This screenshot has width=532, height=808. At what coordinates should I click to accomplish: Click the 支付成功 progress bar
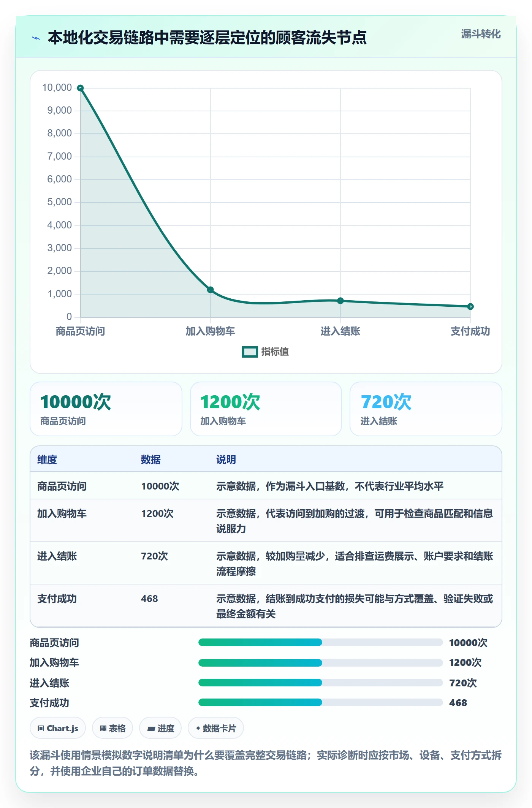320,702
